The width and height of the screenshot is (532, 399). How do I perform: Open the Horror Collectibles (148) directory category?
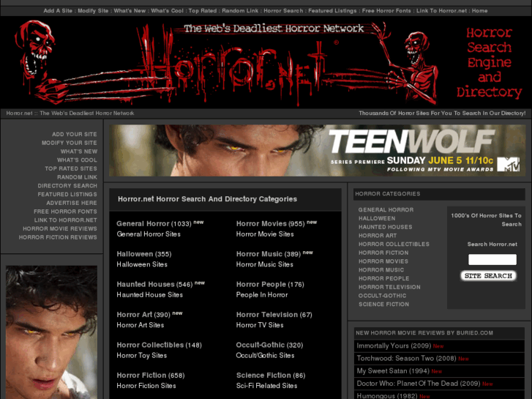(x=150, y=345)
